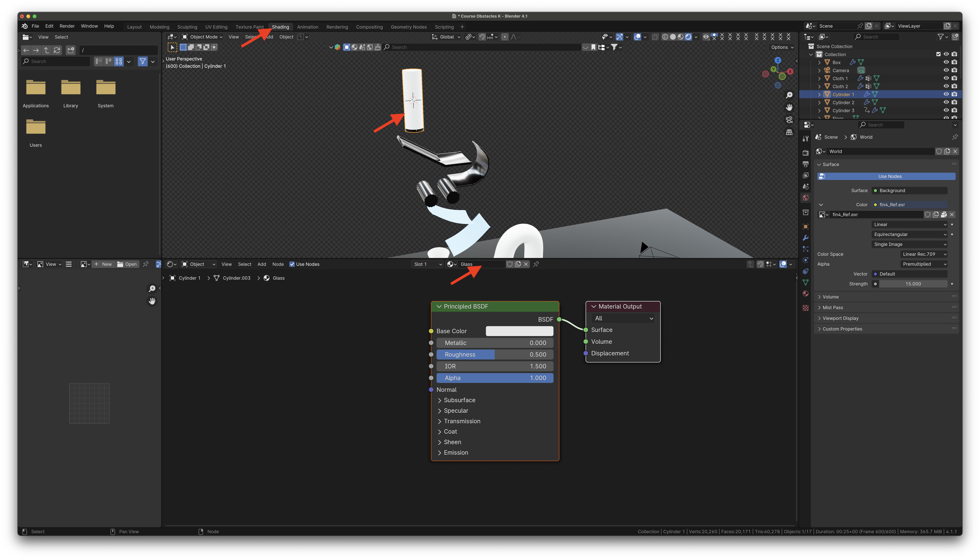
Task: Toggle X-ray mode in the viewport header
Action: [655, 37]
